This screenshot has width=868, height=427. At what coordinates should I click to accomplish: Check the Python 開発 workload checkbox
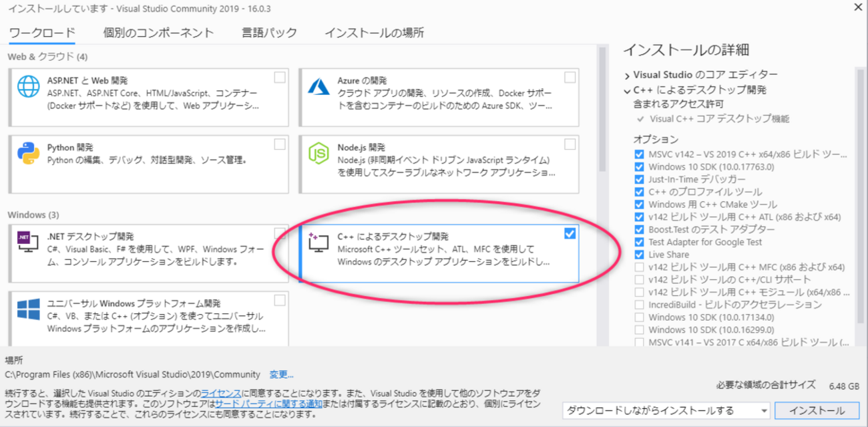[x=280, y=144]
